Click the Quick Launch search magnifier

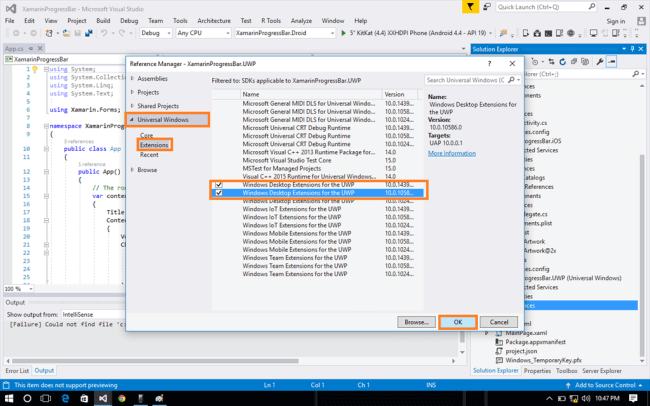coord(592,7)
